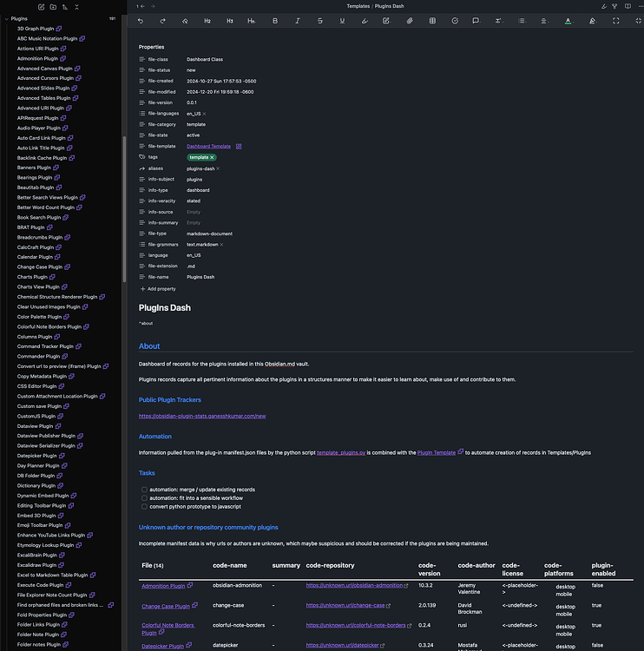This screenshot has width=644, height=651.
Task: Check 'convert python prototype to javascript'
Action: 144,507
